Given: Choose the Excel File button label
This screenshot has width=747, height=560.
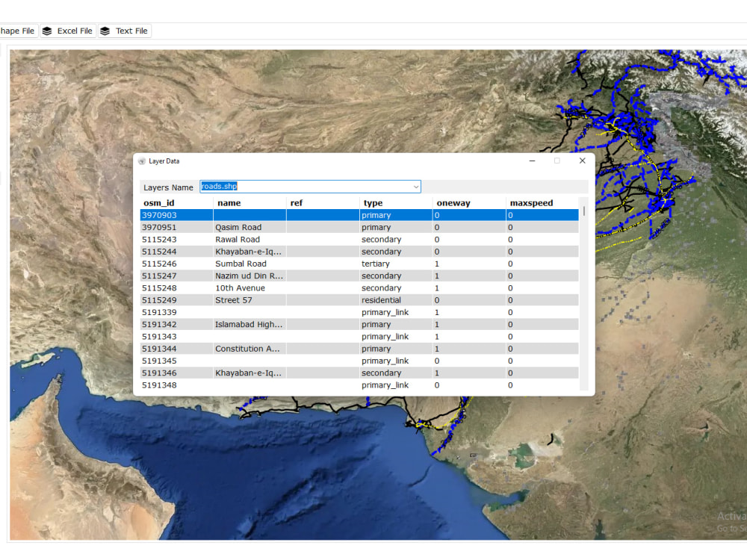Looking at the screenshot, I should coord(75,31).
